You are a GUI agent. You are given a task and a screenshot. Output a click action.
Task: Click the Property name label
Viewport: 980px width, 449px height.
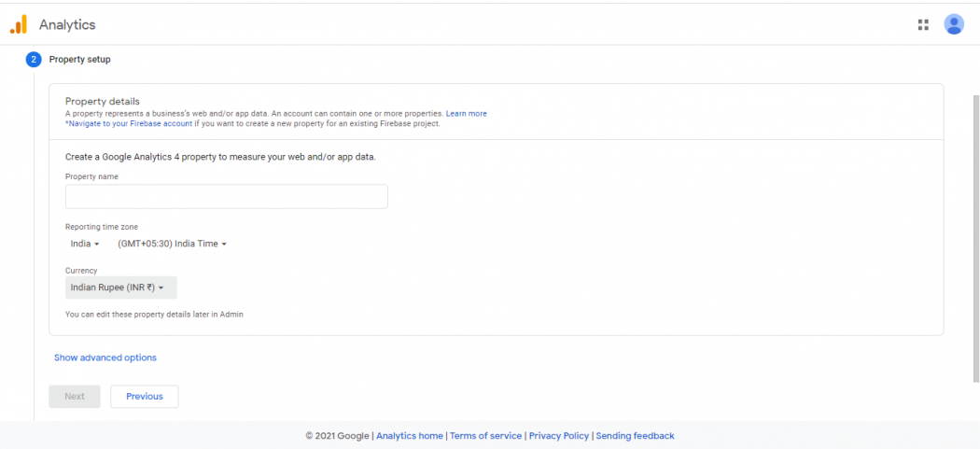[91, 176]
